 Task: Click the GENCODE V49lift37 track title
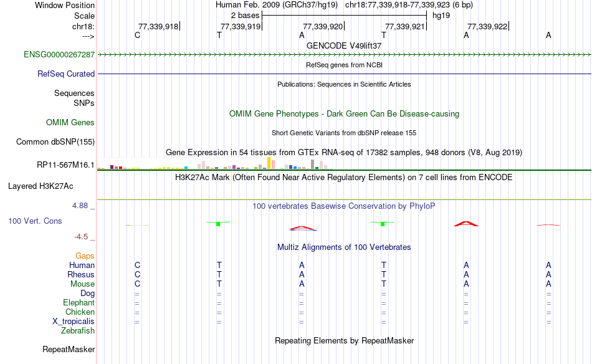coord(344,45)
